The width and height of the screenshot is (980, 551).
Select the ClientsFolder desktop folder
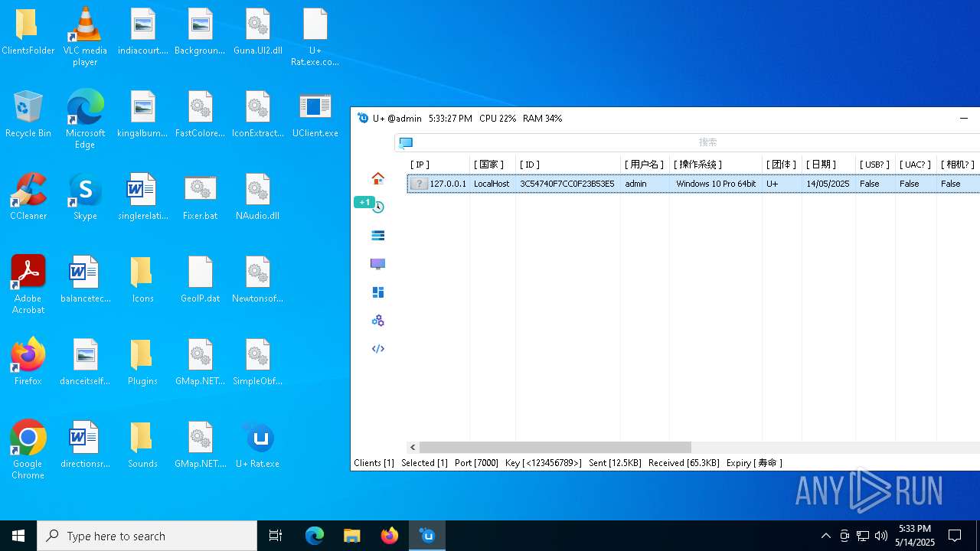point(28,33)
